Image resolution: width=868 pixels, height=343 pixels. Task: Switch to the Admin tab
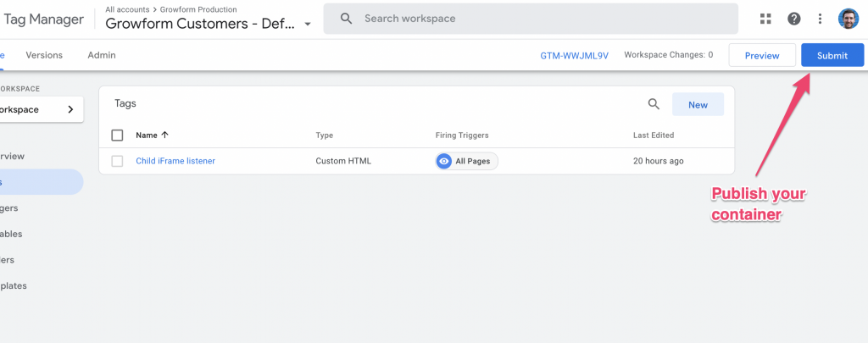click(x=102, y=55)
